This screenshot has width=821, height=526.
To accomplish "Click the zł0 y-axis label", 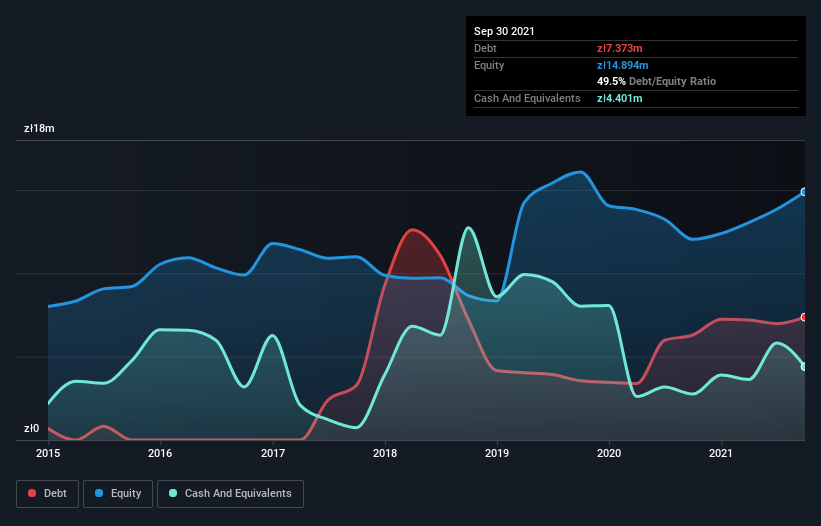I will tap(31, 428).
